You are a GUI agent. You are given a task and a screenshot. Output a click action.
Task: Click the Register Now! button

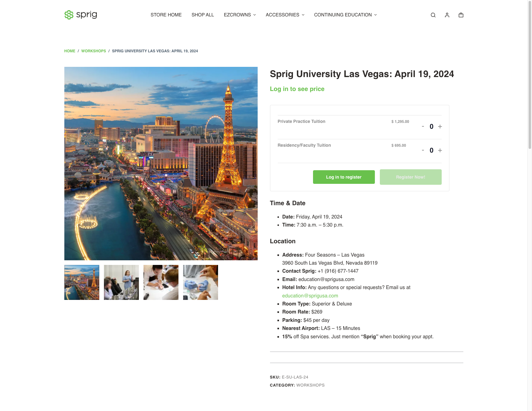click(410, 177)
